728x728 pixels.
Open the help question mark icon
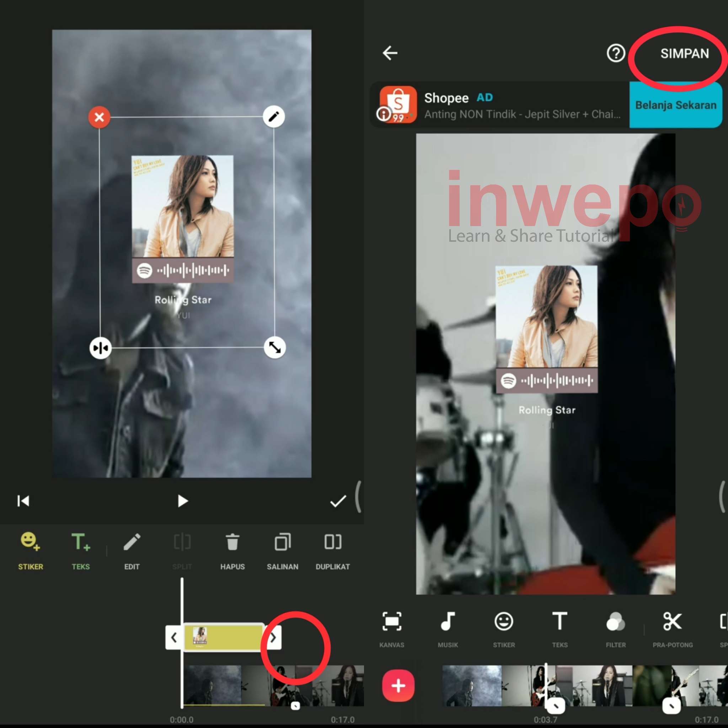click(616, 54)
